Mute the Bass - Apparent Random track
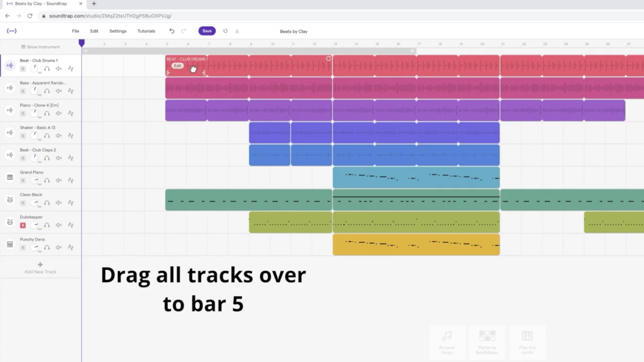 point(59,91)
